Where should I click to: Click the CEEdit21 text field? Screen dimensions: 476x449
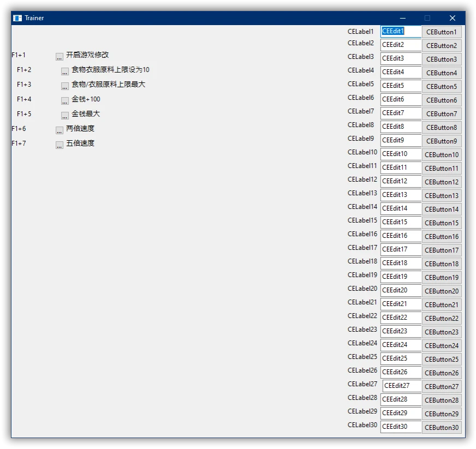click(401, 304)
